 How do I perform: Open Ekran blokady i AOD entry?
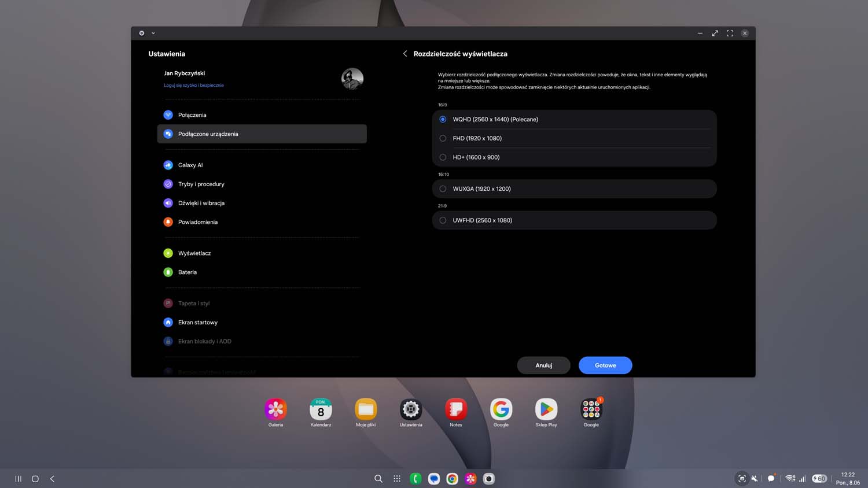(262, 342)
